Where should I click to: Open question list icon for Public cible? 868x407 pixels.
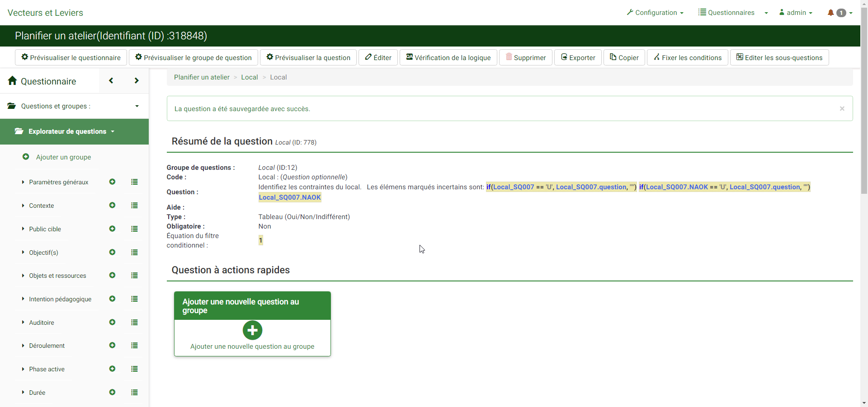pos(134,229)
